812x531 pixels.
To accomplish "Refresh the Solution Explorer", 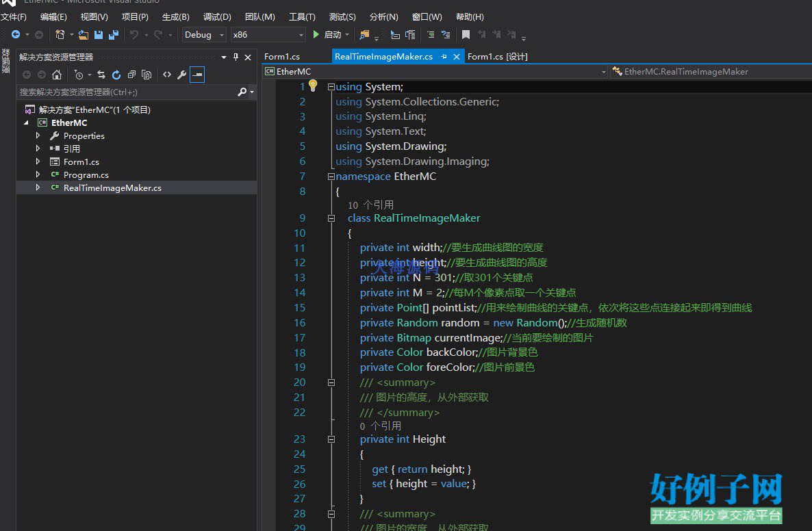I will (116, 75).
